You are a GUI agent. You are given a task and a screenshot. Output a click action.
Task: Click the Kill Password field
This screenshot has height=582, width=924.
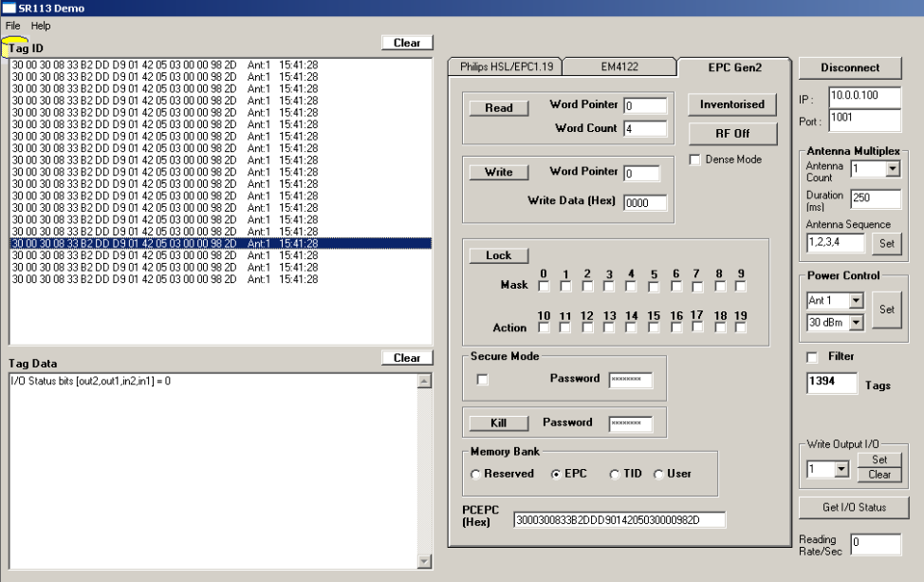631,423
